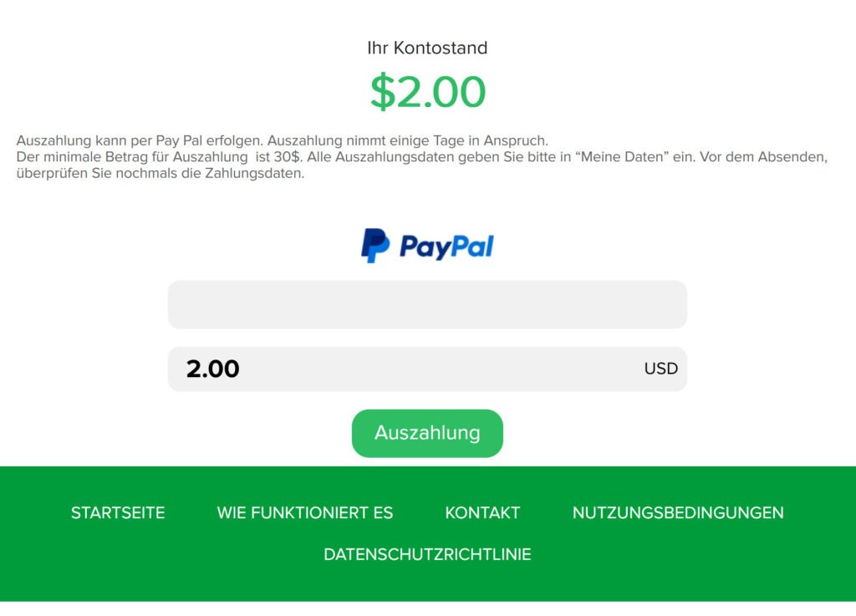Click the PayPal 'P' logo icon

375,246
